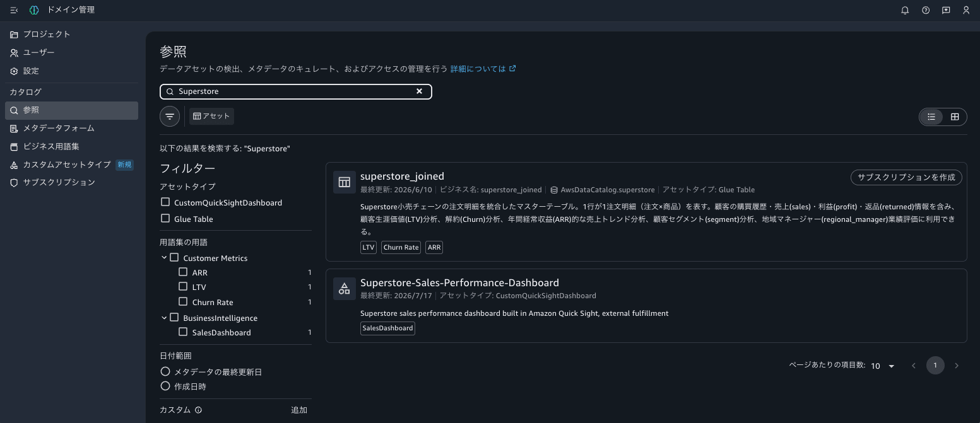This screenshot has width=980, height=423.
Task: Go to previous results page arrow
Action: tap(913, 366)
